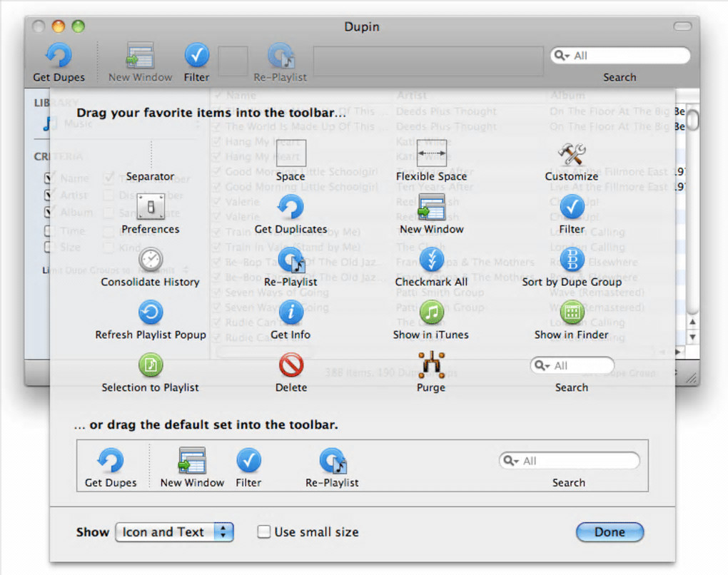
Task: Pick the Selection to Playlist icon
Action: [x=151, y=365]
